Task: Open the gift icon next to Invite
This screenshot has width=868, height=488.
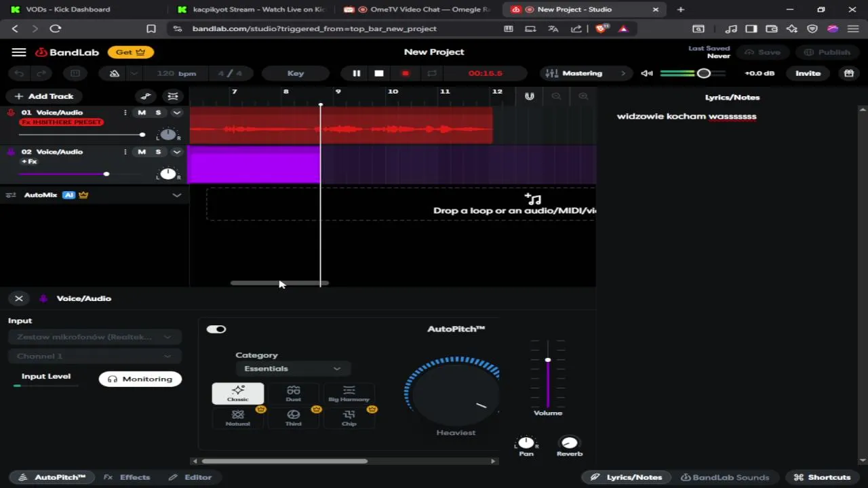Action: 848,73
